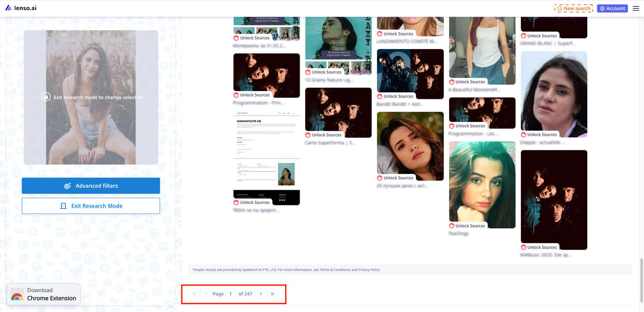Click the lenso.ai logo
The height and width of the screenshot is (312, 644).
click(21, 8)
